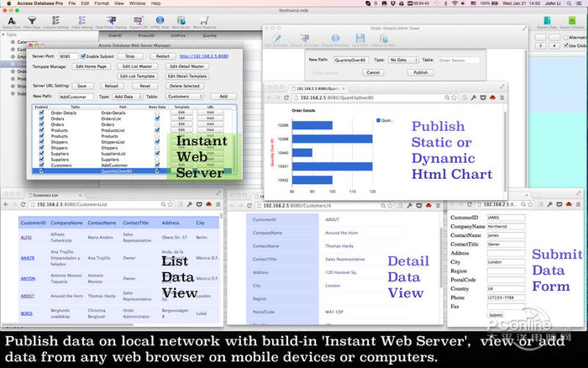The height and width of the screenshot is (368, 588).
Task: Open the View menu
Action: [119, 3]
